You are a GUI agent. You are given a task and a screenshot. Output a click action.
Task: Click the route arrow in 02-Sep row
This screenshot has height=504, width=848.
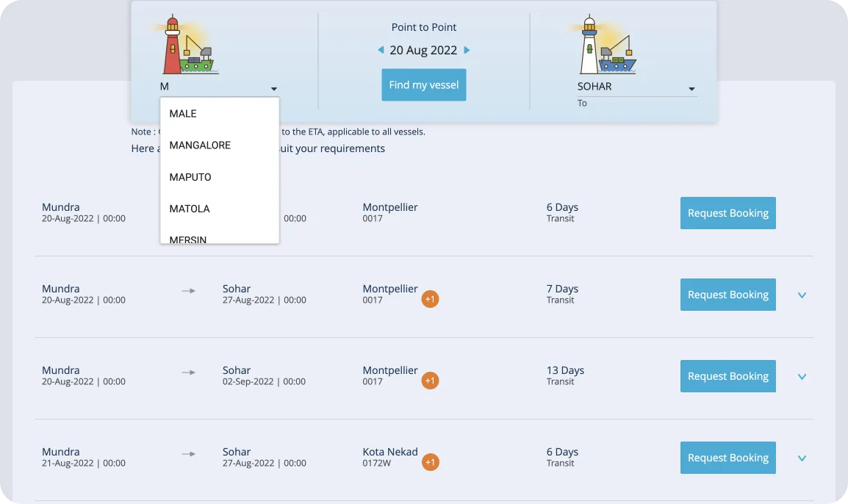tap(188, 372)
